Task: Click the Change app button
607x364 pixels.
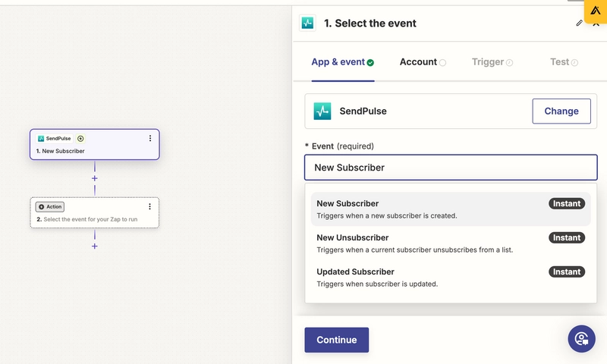Action: pos(561,111)
